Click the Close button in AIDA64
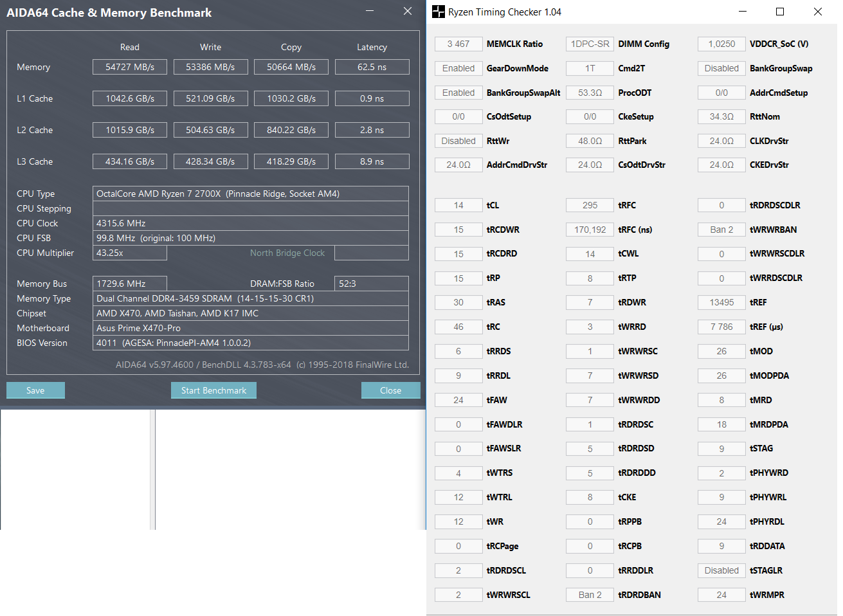The image size is (843, 616). point(390,390)
